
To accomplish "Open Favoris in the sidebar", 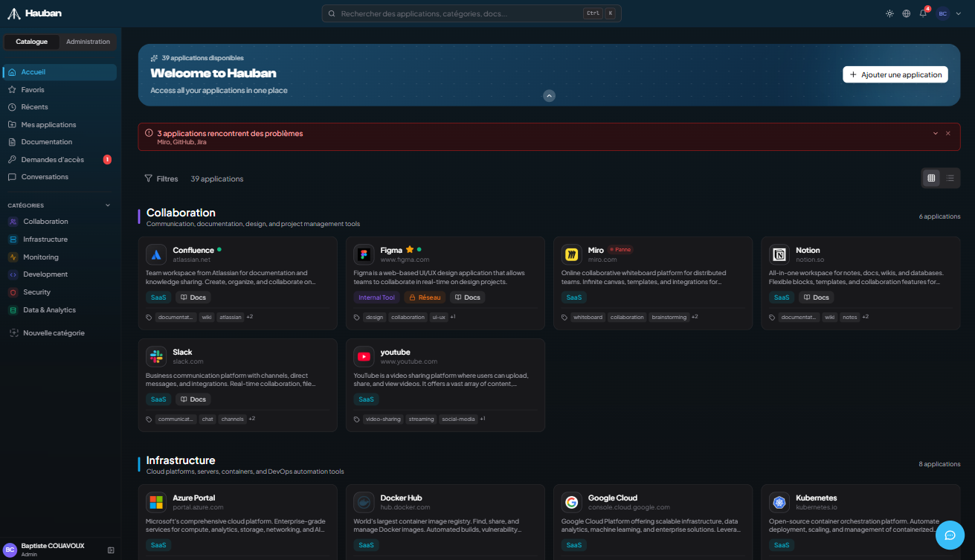I will pos(59,89).
